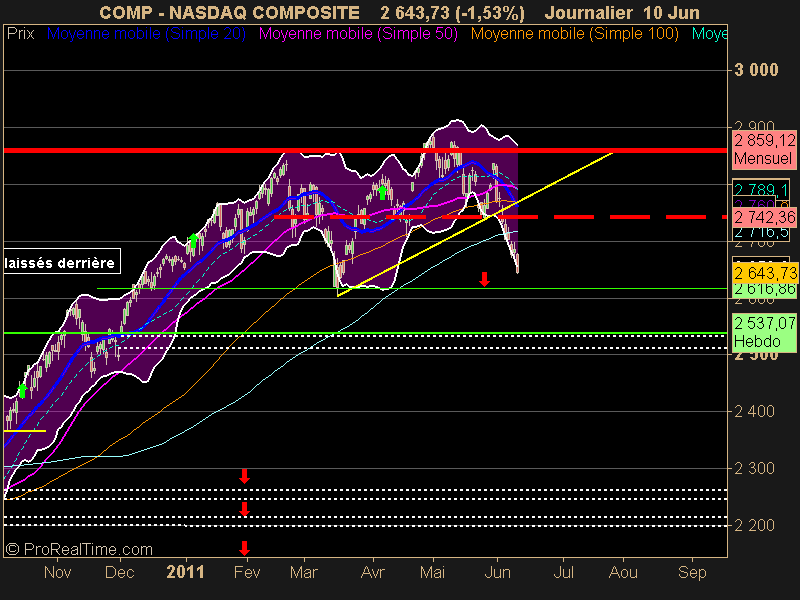Click the 2011 year label on the time axis
The height and width of the screenshot is (600, 800).
185,572
